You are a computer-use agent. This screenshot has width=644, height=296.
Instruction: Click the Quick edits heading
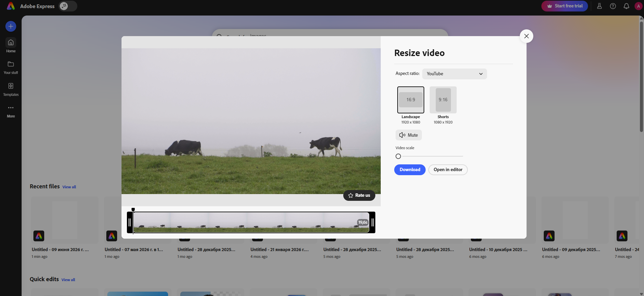[44, 279]
